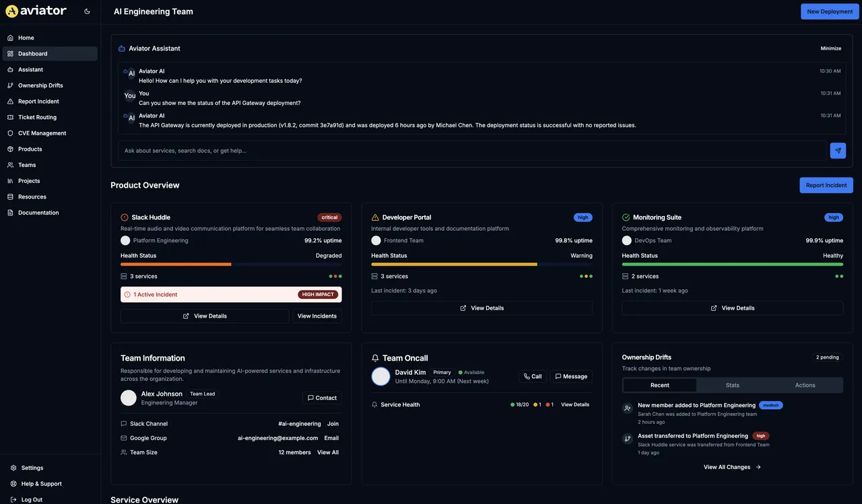Click the Team Oncall bell icon

[376, 359]
